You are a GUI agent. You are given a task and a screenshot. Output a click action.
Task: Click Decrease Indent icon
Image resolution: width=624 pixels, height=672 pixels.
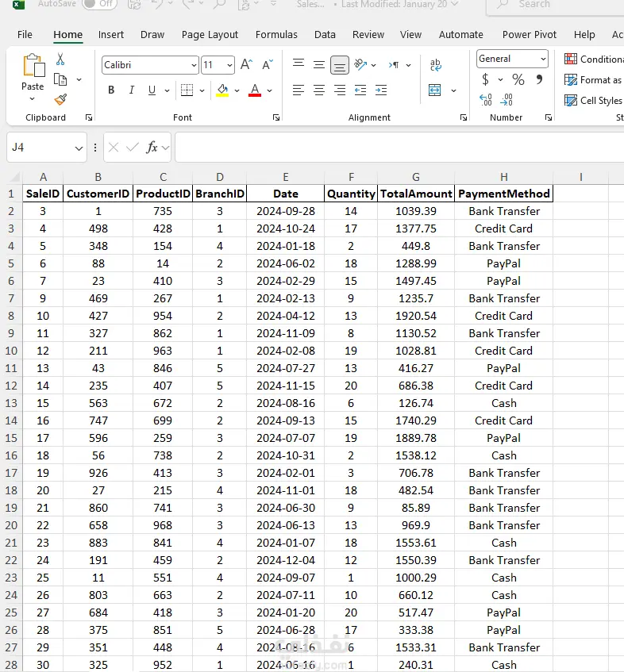[360, 90]
